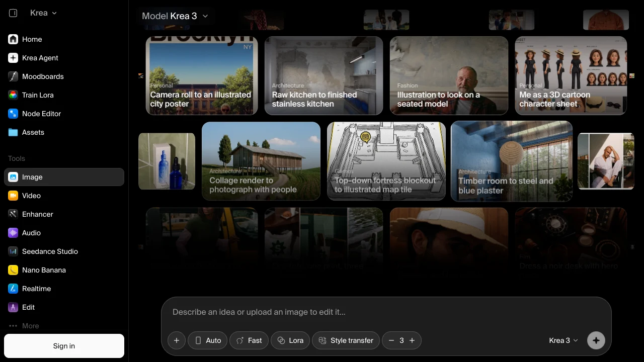
Task: Open Krea Agent icon
Action: (x=13, y=58)
